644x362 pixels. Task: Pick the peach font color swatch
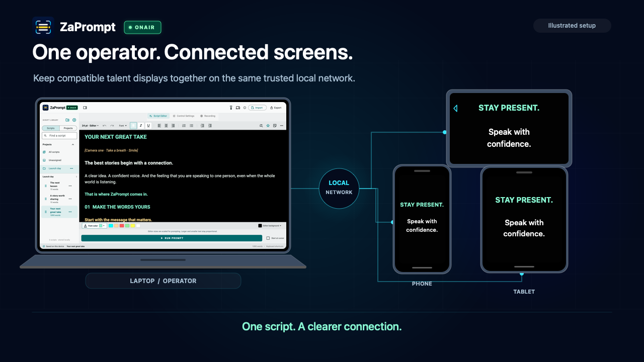pos(116,226)
